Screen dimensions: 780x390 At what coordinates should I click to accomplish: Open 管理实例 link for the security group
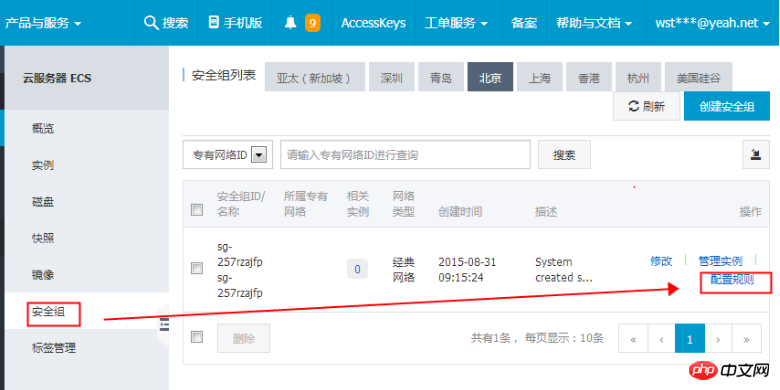click(720, 261)
